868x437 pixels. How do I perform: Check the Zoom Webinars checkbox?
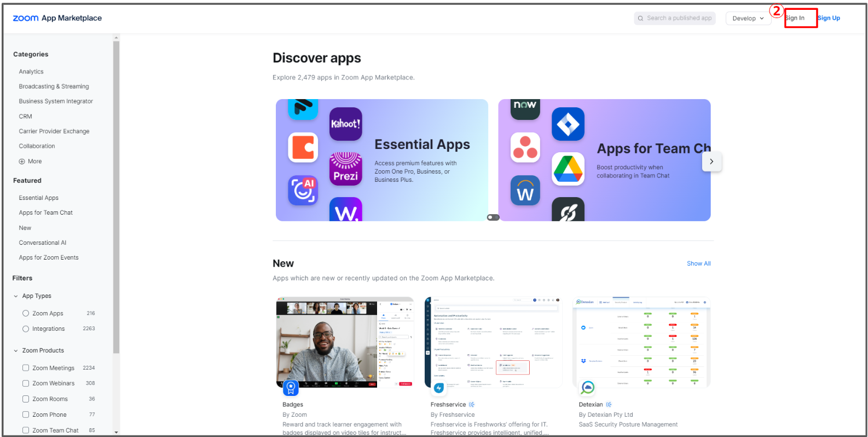(x=26, y=383)
